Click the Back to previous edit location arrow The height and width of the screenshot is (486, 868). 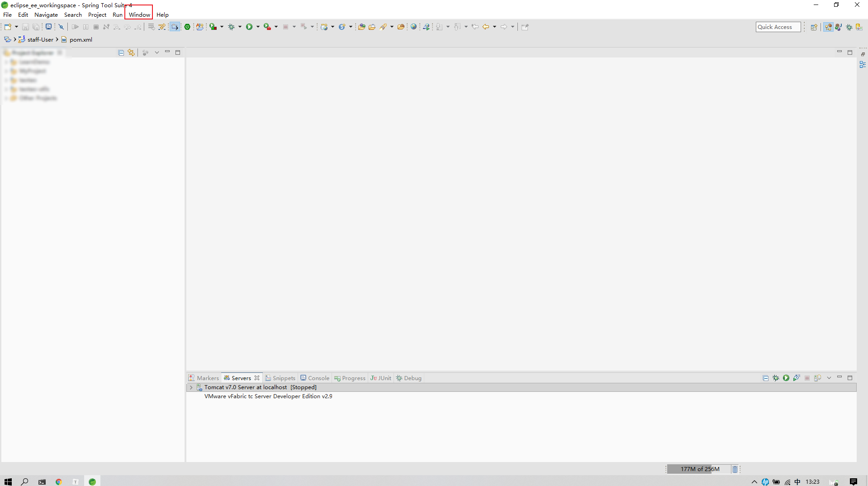point(475,27)
